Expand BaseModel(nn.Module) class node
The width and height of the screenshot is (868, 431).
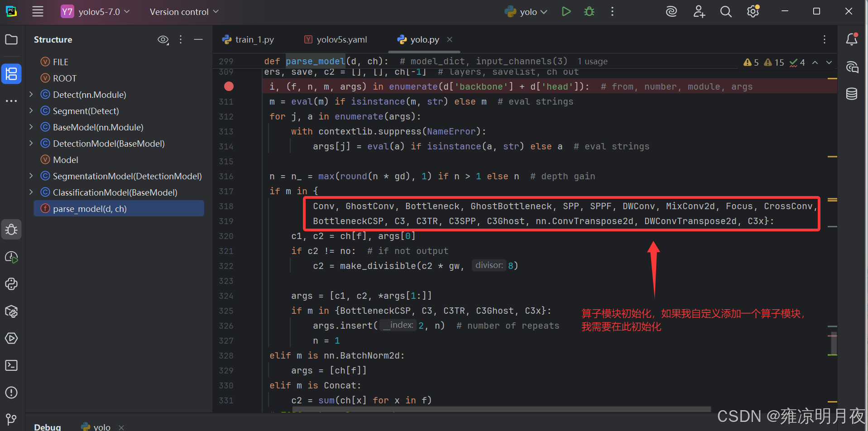31,127
